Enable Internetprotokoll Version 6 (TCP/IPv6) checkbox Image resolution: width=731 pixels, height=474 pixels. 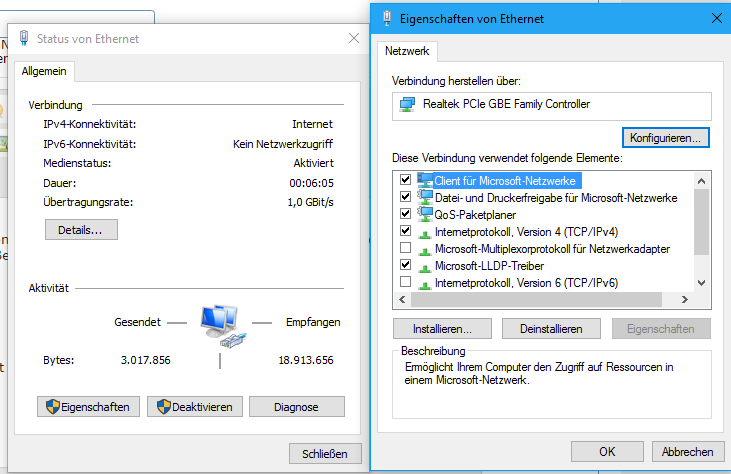406,282
